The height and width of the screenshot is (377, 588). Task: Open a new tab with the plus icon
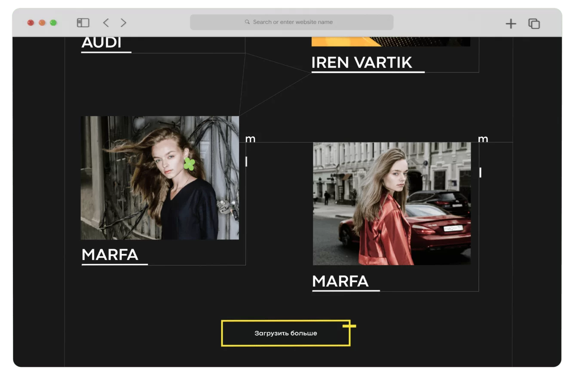click(x=510, y=23)
